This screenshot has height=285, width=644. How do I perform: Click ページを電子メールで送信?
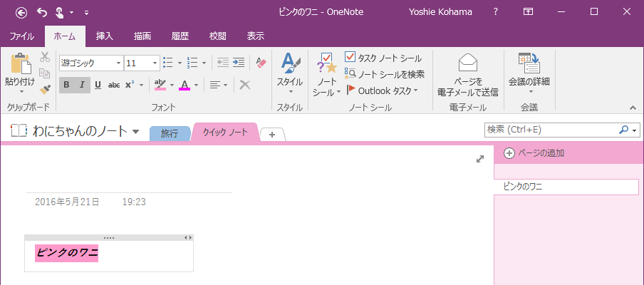pos(468,75)
